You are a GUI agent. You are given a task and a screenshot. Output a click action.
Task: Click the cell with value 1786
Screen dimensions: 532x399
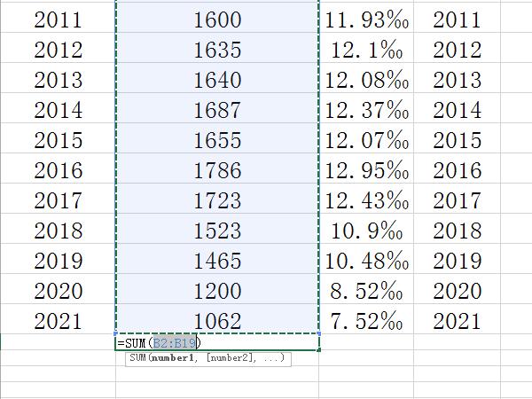[x=216, y=170]
